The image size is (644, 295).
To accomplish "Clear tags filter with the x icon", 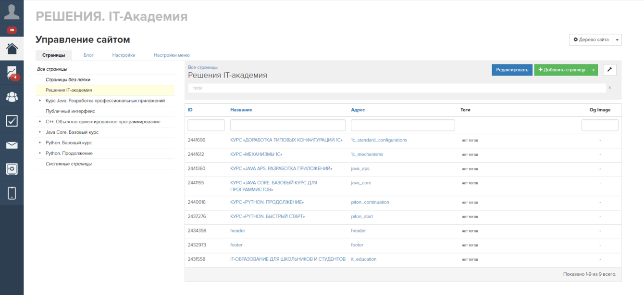I will (x=610, y=88).
